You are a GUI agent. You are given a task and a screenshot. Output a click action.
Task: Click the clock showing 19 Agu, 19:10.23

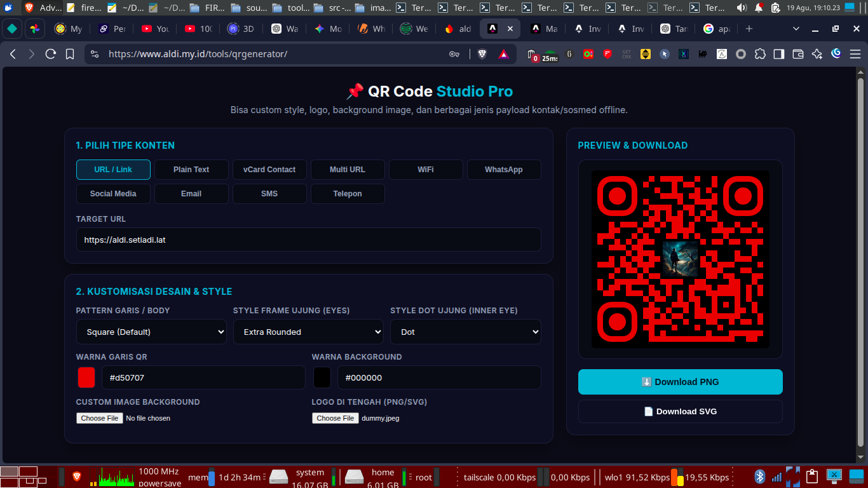click(813, 8)
